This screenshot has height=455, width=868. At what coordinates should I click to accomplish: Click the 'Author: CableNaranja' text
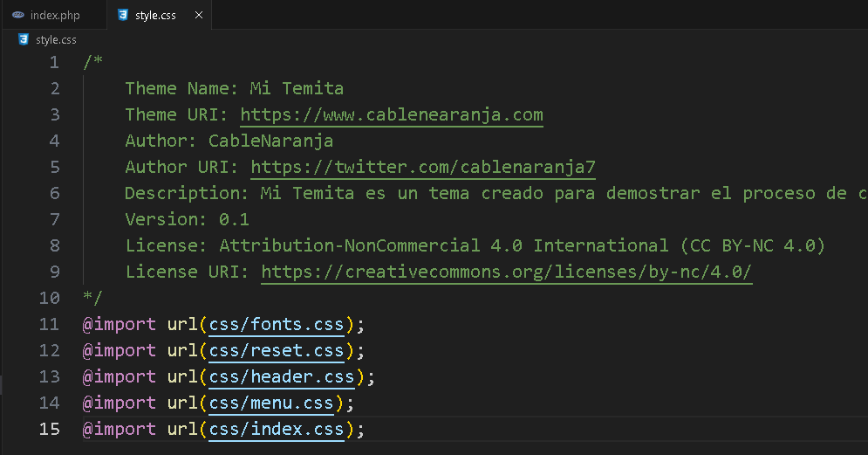(229, 141)
